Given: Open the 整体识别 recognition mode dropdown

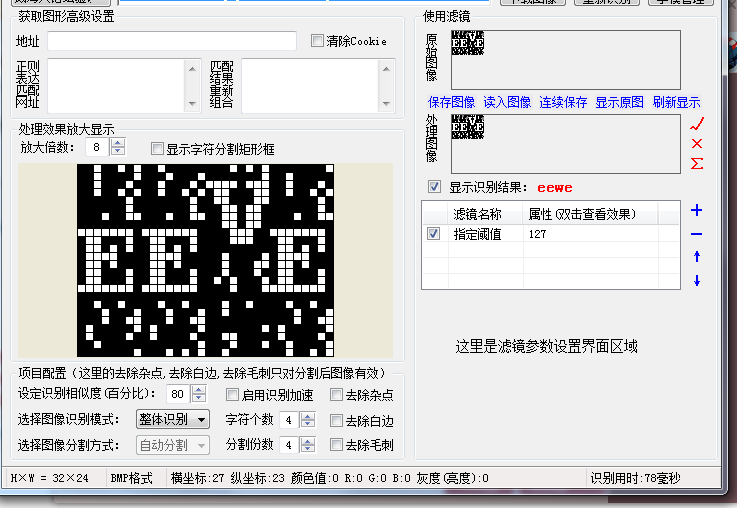Looking at the screenshot, I should (x=173, y=419).
